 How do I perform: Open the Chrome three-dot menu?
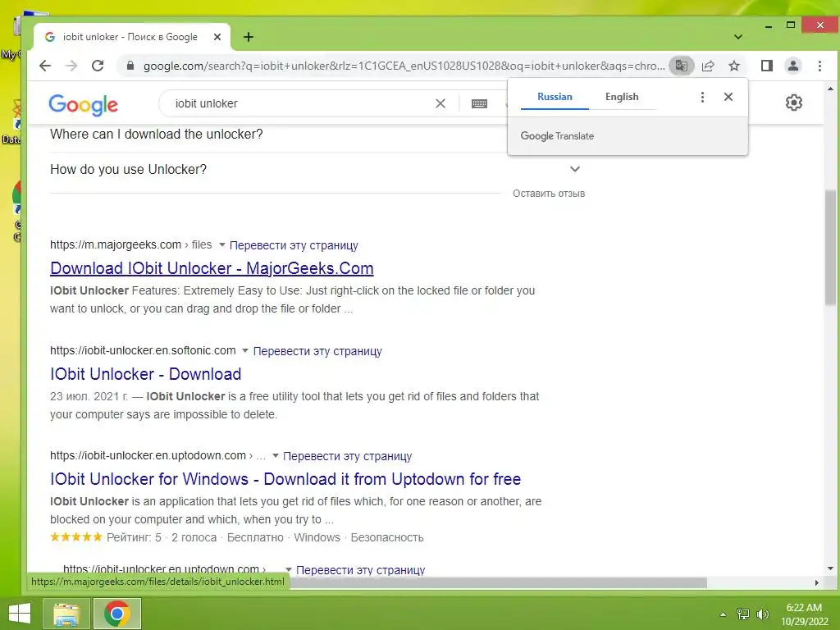click(x=819, y=66)
